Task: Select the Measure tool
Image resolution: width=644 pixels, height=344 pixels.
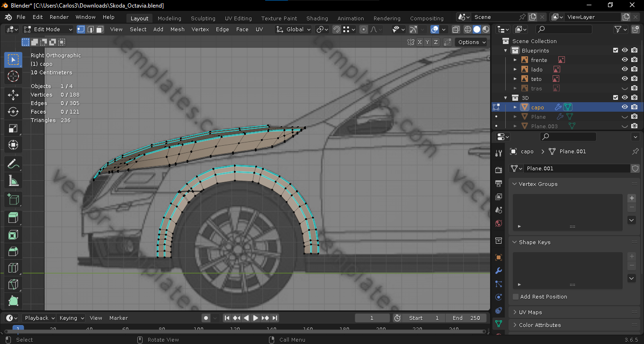Action: [13, 180]
